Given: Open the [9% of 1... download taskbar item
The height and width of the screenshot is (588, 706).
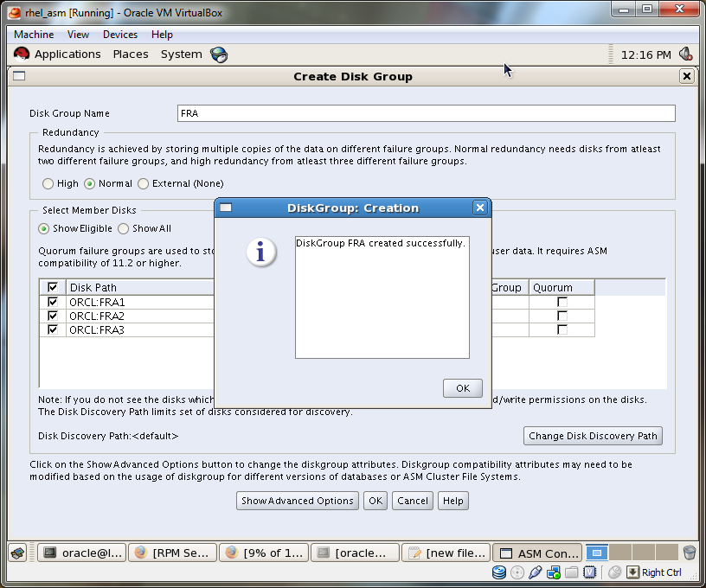Looking at the screenshot, I should [264, 553].
